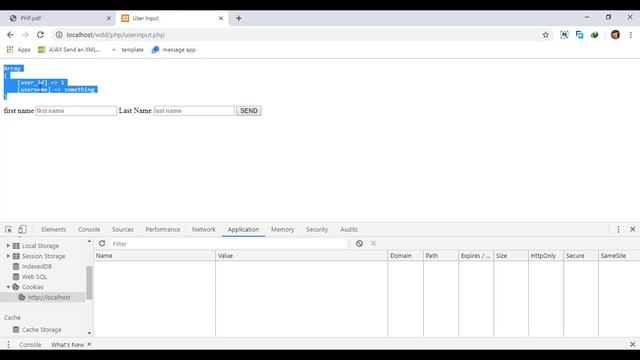Sort cookies by the Secure column
The image size is (640, 360).
581,256
